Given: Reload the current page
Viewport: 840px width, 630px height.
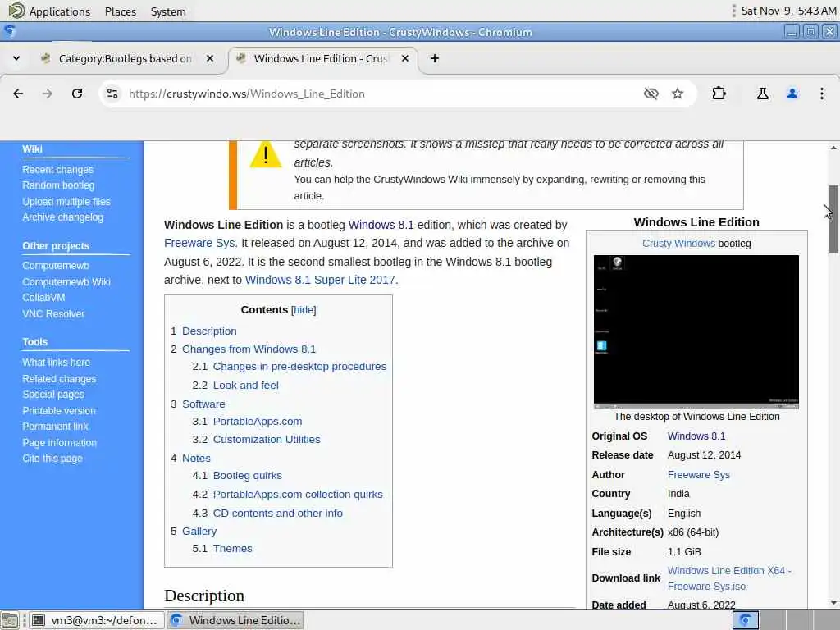Looking at the screenshot, I should tap(77, 94).
